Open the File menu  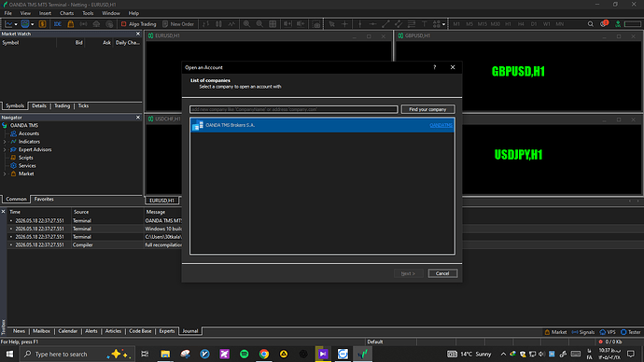click(x=7, y=13)
